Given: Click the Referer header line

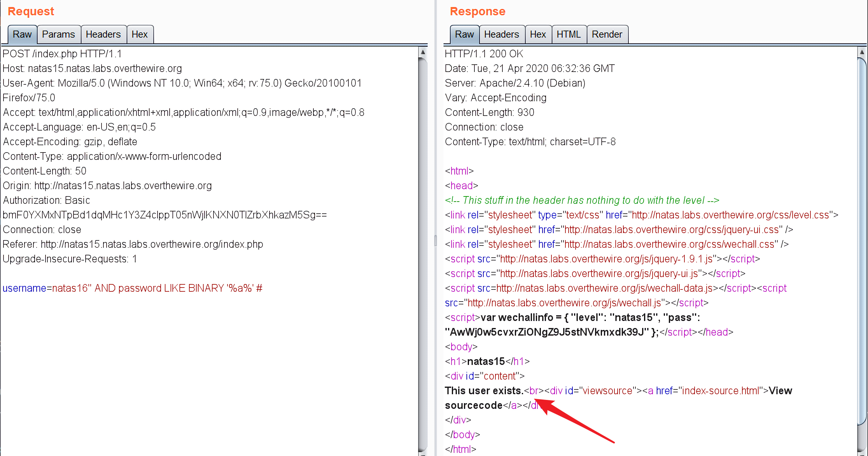Looking at the screenshot, I should pyautogui.click(x=133, y=244).
